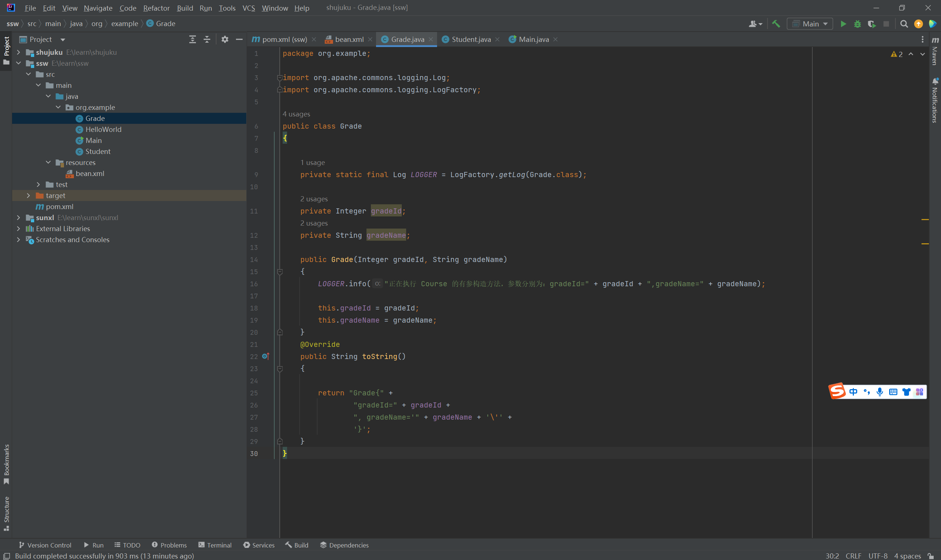
Task: Open editor tabs more options menu
Action: point(922,39)
